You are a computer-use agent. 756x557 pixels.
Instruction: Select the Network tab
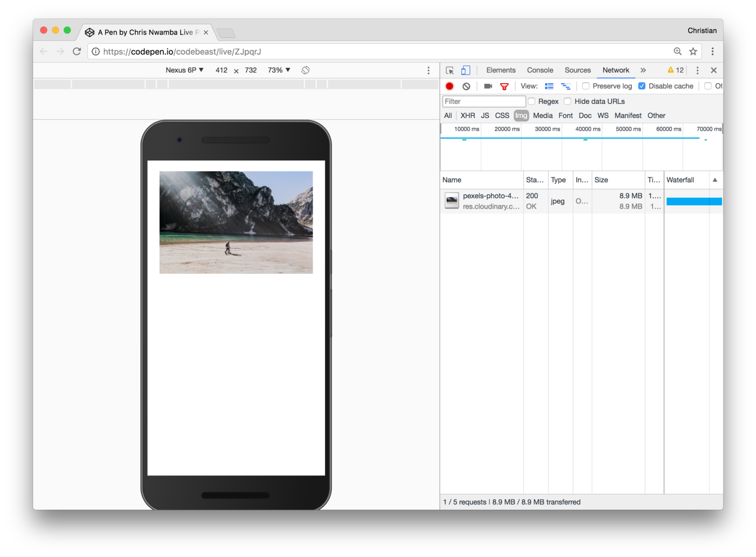[616, 70]
